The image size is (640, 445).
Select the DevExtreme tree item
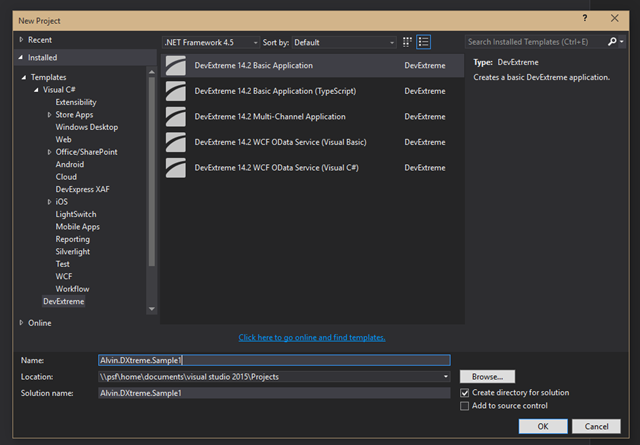(64, 301)
